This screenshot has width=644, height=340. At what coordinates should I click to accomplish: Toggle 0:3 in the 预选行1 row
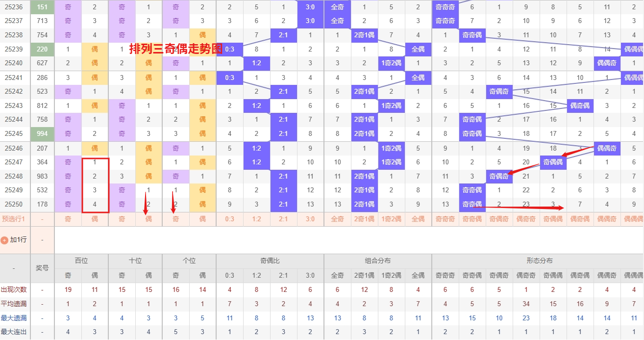click(x=229, y=219)
